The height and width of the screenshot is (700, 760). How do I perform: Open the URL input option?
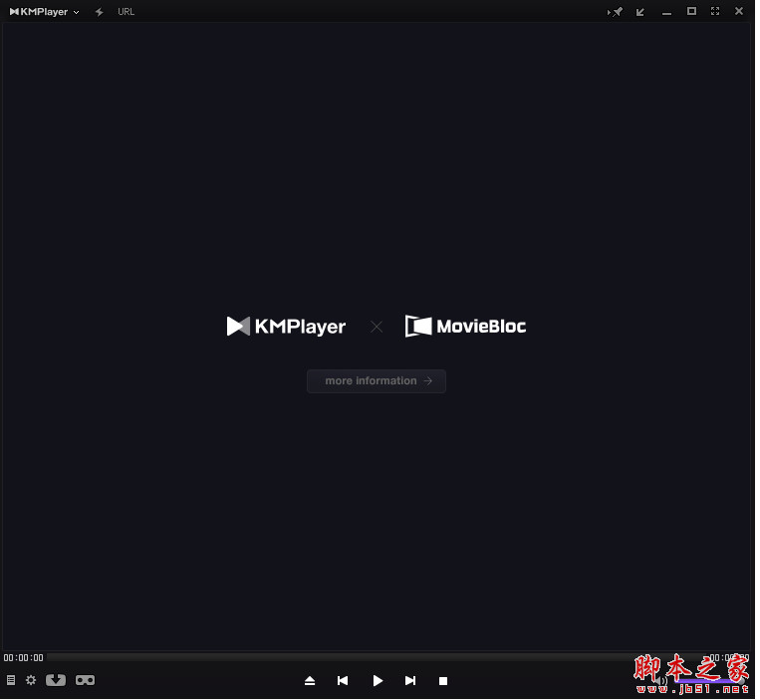coord(126,12)
